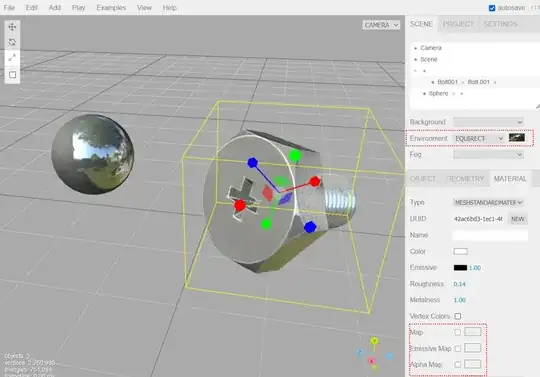The width and height of the screenshot is (540, 377).
Task: Open the Edit menu
Action: pos(32,8)
